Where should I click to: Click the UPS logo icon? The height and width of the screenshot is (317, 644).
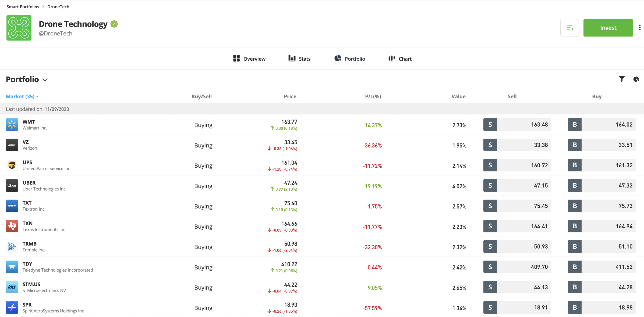pyautogui.click(x=12, y=165)
